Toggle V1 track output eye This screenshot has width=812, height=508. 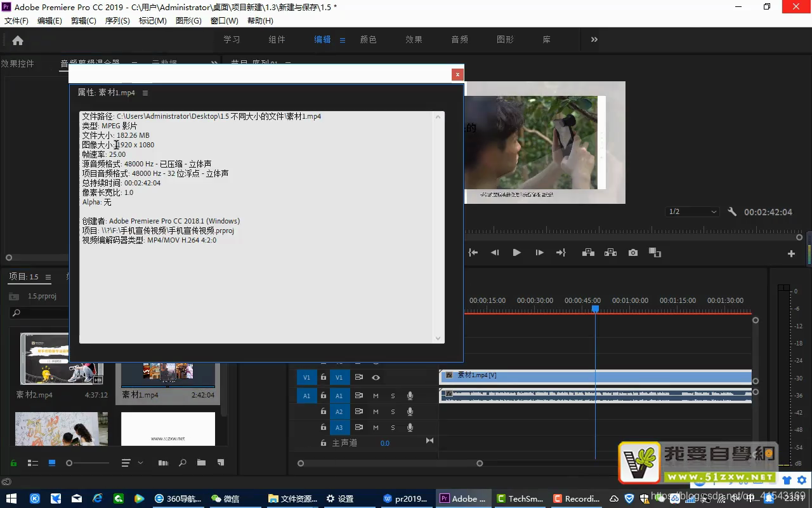(376, 377)
